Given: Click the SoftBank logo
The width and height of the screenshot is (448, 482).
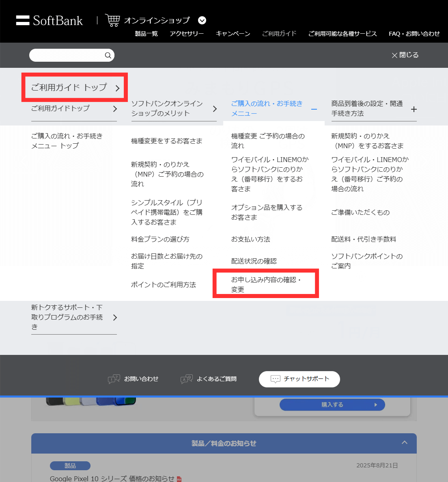Looking at the screenshot, I should (x=49, y=21).
